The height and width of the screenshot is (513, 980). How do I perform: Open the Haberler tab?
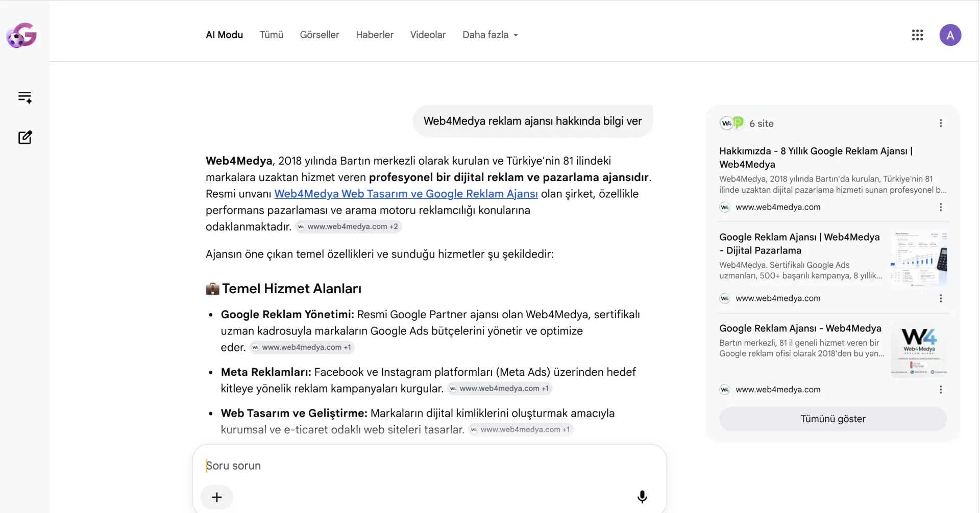[375, 35]
